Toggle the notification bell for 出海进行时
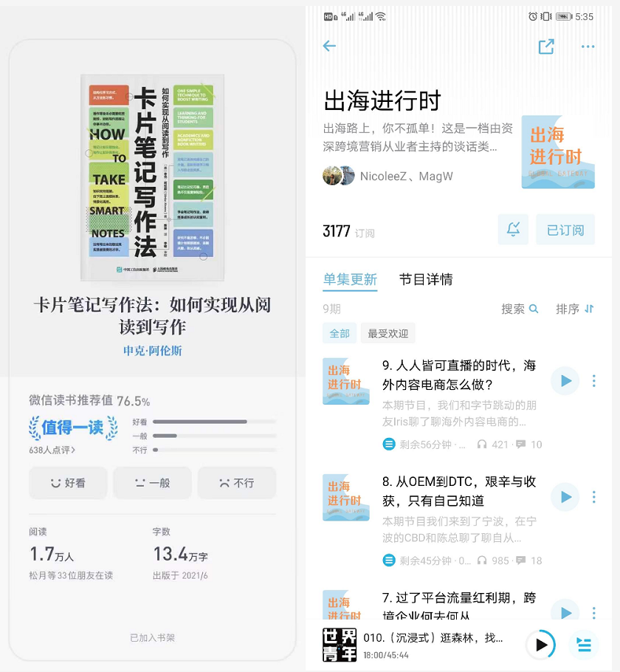The width and height of the screenshot is (620, 672). tap(513, 229)
